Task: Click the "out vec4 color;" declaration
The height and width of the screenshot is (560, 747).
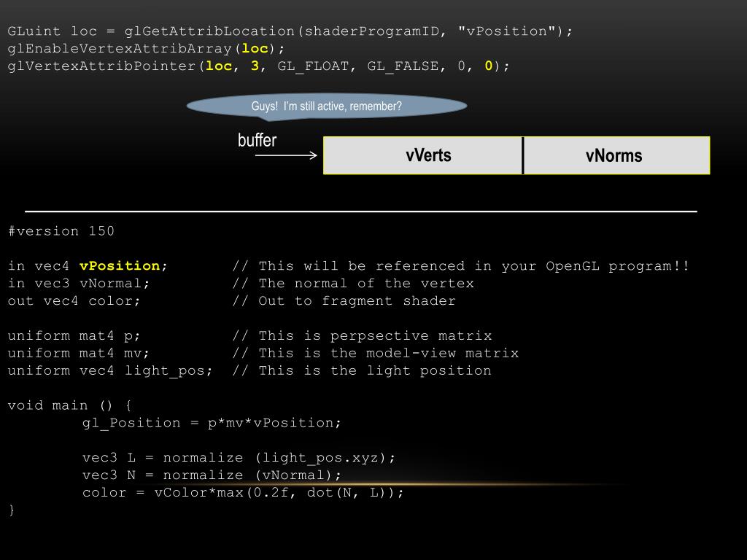Action: tap(74, 301)
